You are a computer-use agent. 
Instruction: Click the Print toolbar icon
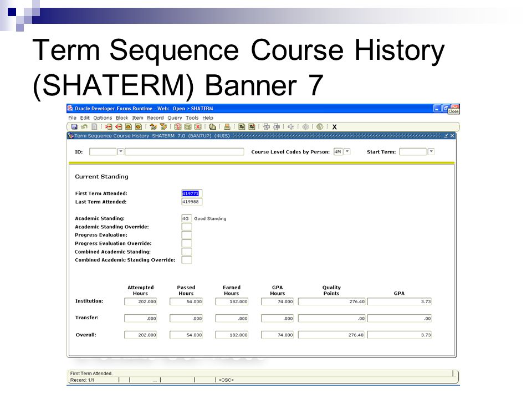pos(227,127)
